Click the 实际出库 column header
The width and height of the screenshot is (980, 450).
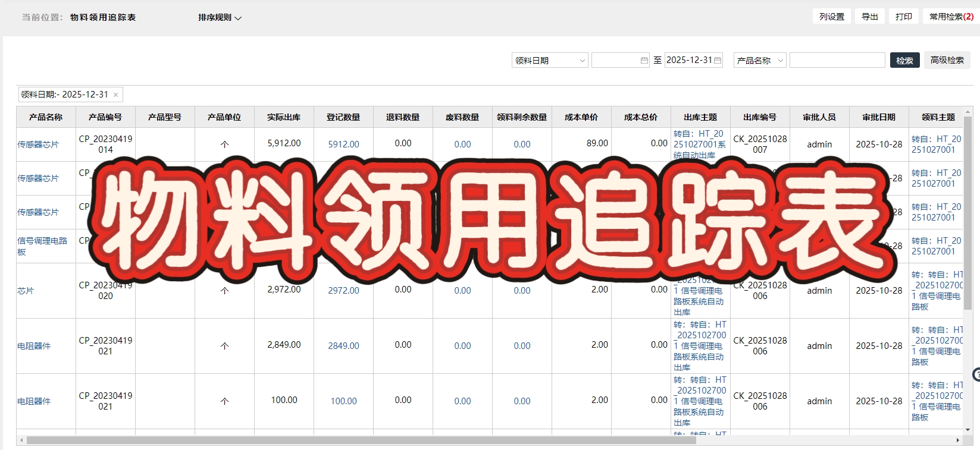pyautogui.click(x=284, y=117)
